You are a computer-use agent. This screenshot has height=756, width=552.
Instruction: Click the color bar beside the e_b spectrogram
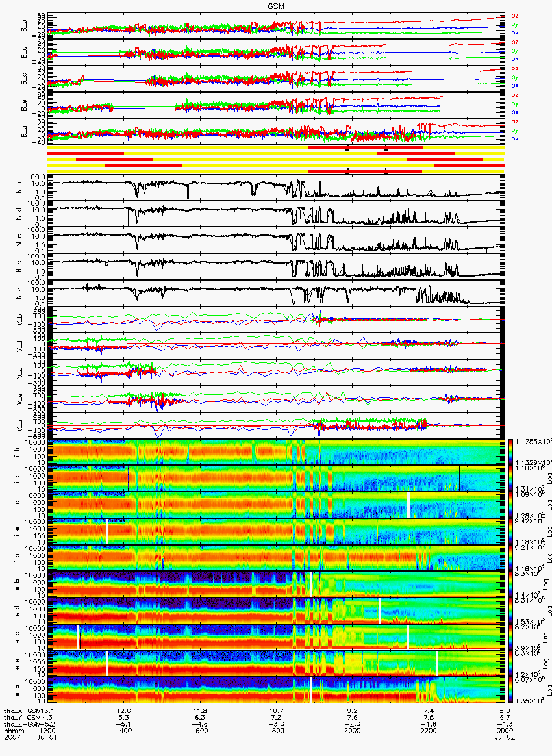pyautogui.click(x=512, y=585)
